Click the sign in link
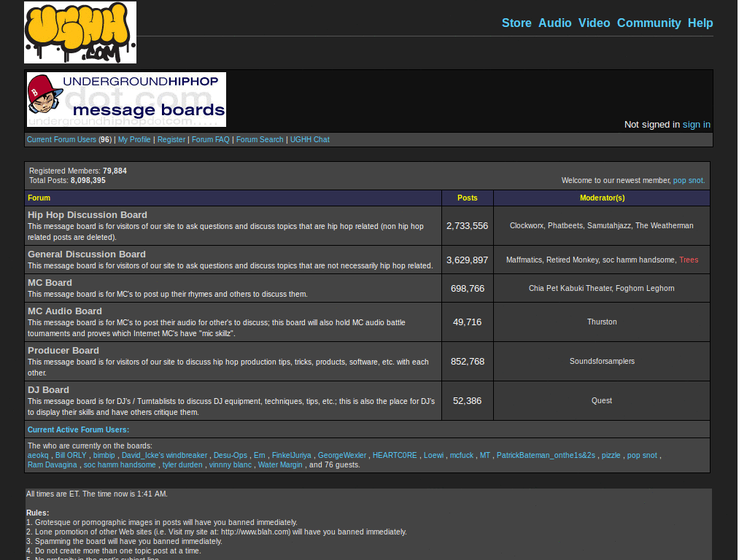Screen dimensions: 747x560 point(697,124)
